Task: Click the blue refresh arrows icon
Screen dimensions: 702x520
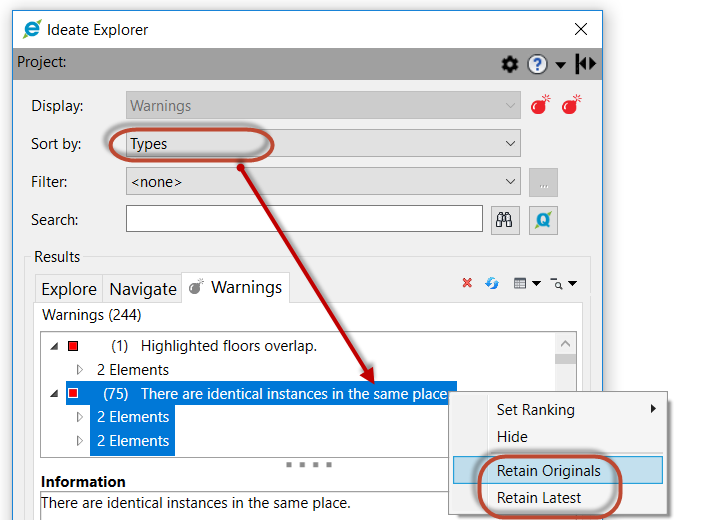Action: (492, 283)
